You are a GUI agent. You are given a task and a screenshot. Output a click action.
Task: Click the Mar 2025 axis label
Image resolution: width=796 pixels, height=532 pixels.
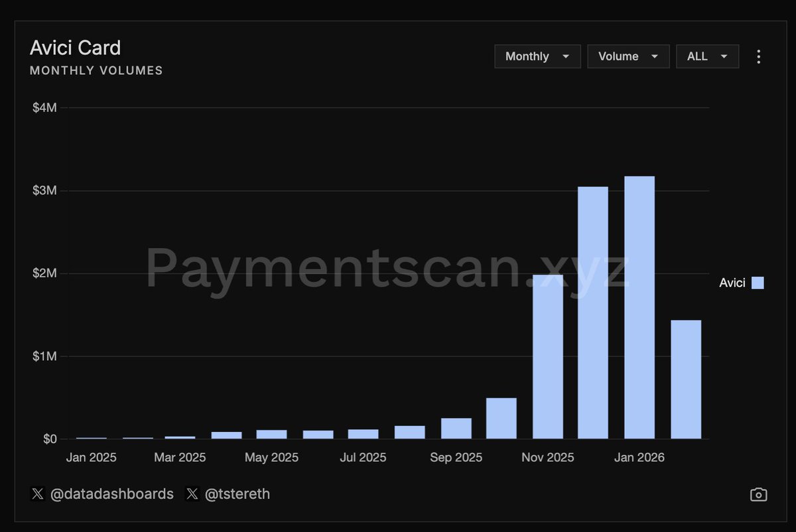coord(180,458)
